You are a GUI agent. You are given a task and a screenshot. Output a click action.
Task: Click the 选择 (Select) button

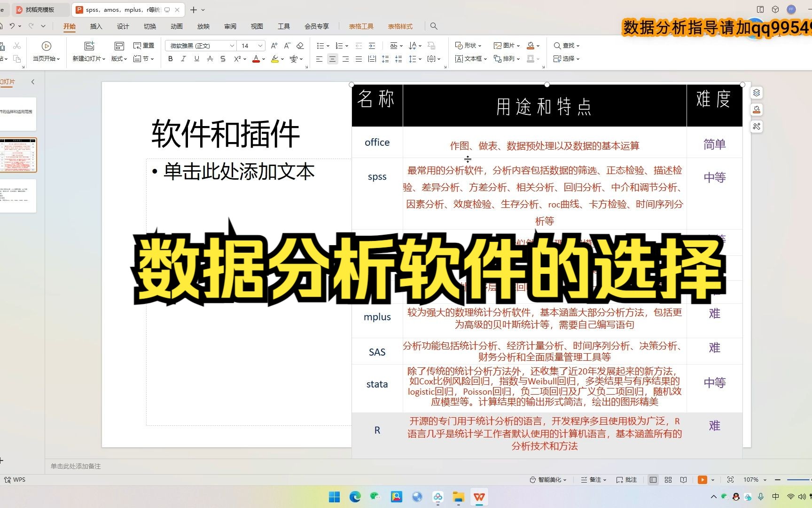pyautogui.click(x=566, y=59)
